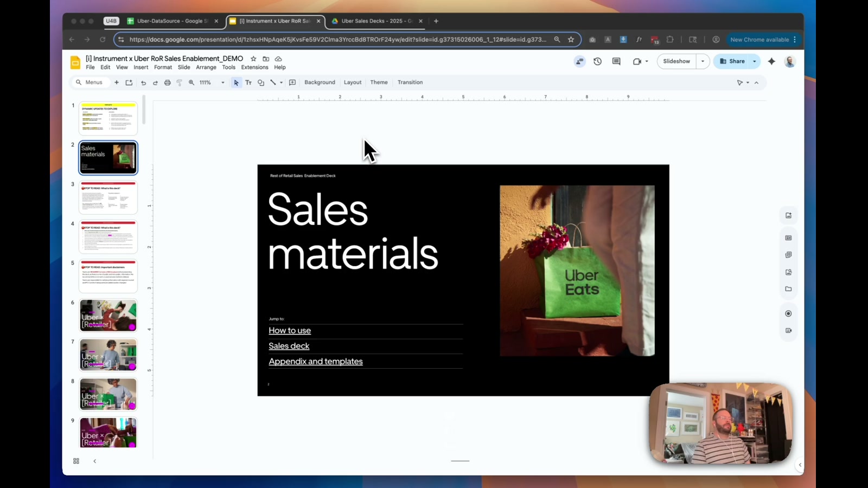The height and width of the screenshot is (488, 868).
Task: Select the Text box tool
Action: 248,82
